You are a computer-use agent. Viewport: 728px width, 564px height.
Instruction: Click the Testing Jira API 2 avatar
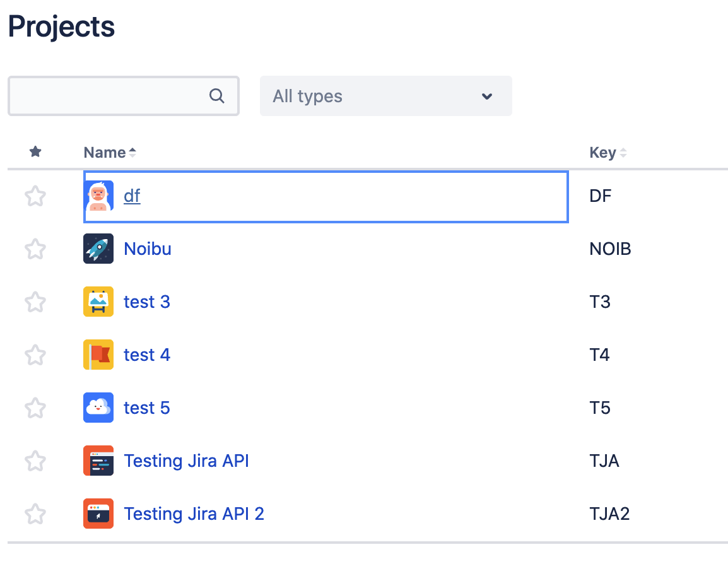[98, 514]
